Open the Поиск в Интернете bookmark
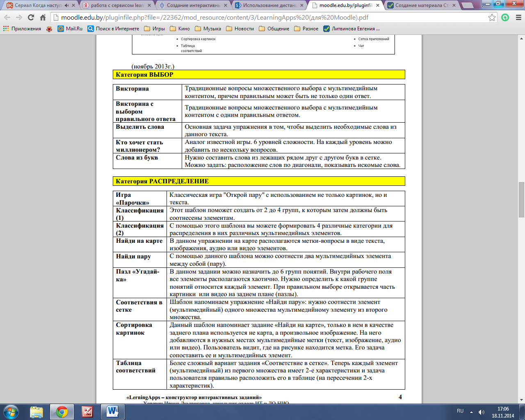The height and width of the screenshot is (420, 525). point(114,29)
